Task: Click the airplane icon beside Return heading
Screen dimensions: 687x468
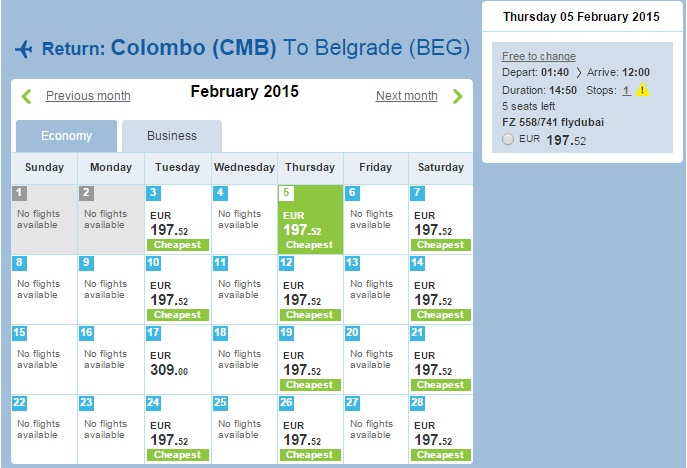Action: point(26,49)
